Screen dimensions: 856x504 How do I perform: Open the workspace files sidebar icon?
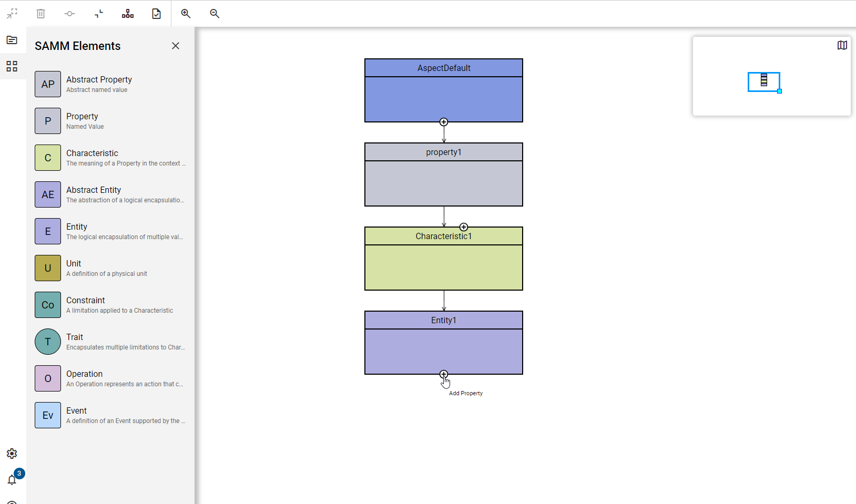coord(12,40)
